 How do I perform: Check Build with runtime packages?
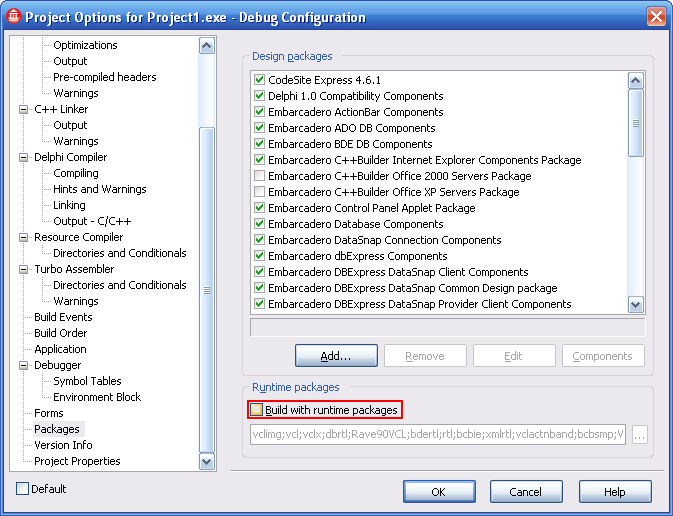tap(256, 410)
